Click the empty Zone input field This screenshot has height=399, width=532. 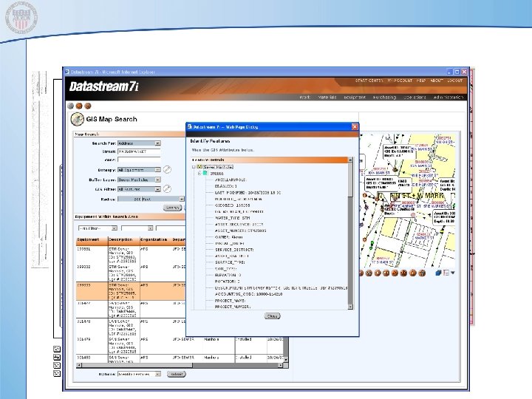(139, 160)
